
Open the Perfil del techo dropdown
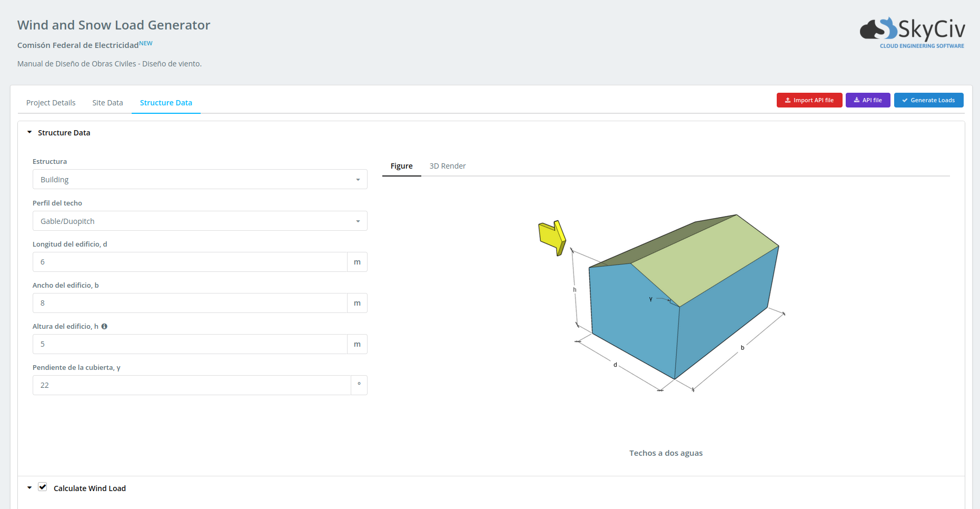pos(200,221)
